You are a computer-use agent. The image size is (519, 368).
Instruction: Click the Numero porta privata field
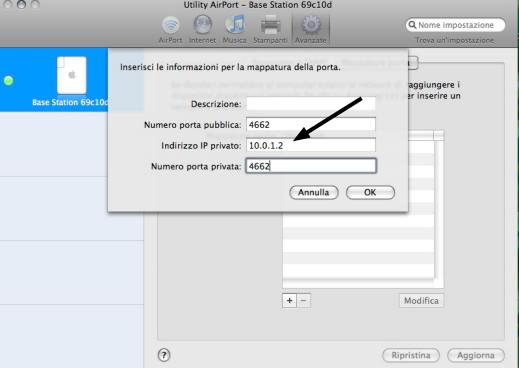tap(311, 166)
